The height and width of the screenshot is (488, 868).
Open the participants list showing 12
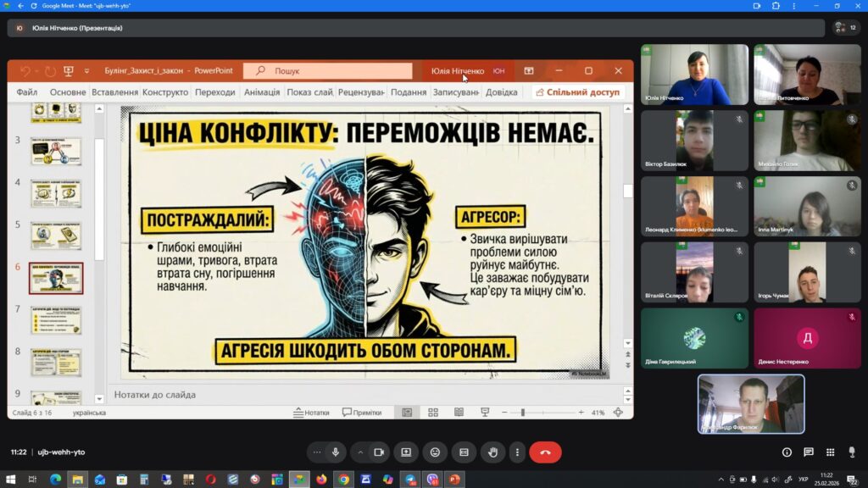[x=846, y=28]
